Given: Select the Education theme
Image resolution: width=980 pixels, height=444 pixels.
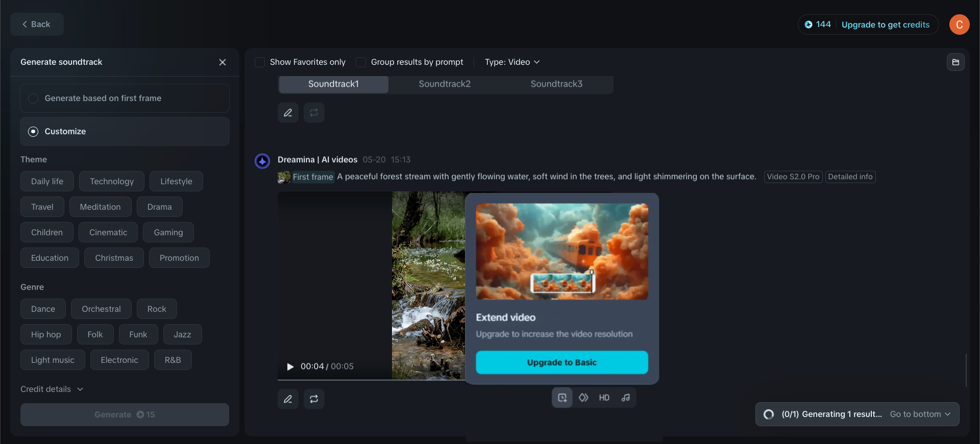Looking at the screenshot, I should click(x=50, y=258).
